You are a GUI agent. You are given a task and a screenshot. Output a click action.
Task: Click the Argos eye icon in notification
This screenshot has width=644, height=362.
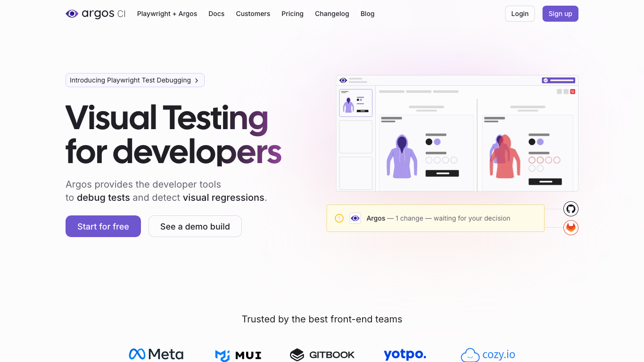[x=355, y=218]
